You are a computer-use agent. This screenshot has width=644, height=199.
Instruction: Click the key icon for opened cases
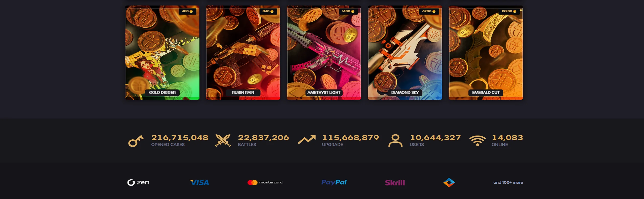tap(136, 141)
